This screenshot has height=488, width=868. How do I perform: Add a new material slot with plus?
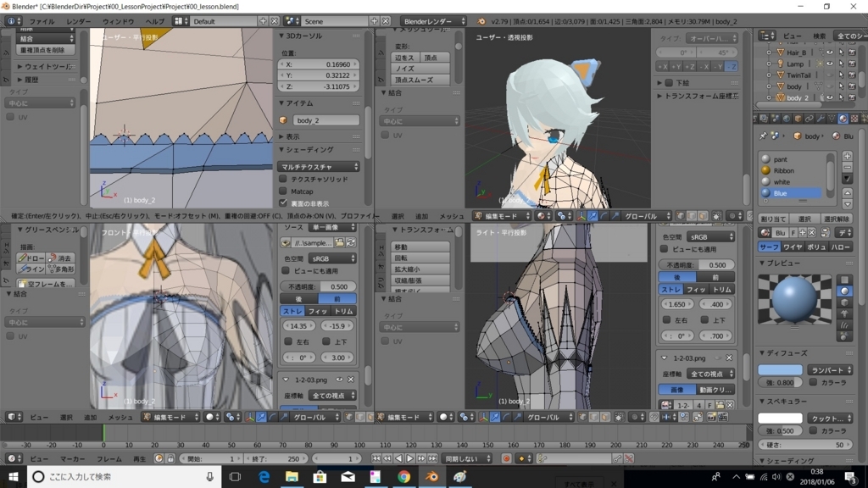(847, 157)
